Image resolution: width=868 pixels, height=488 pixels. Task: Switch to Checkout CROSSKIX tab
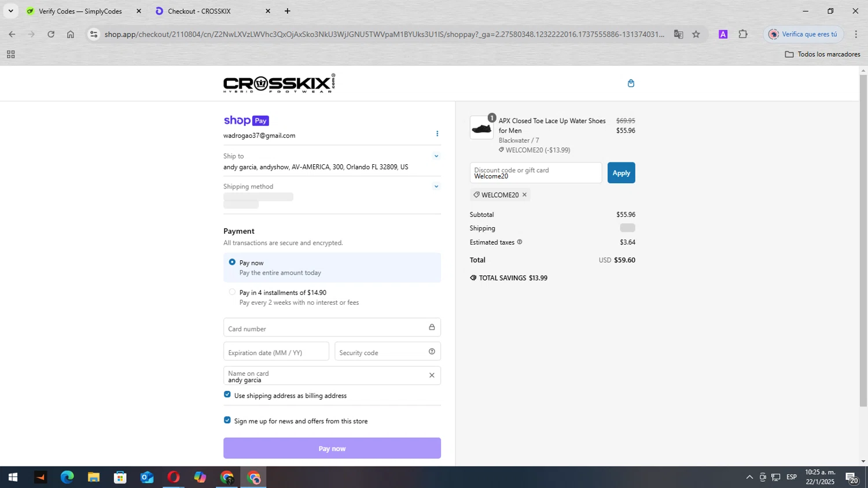[x=199, y=11]
